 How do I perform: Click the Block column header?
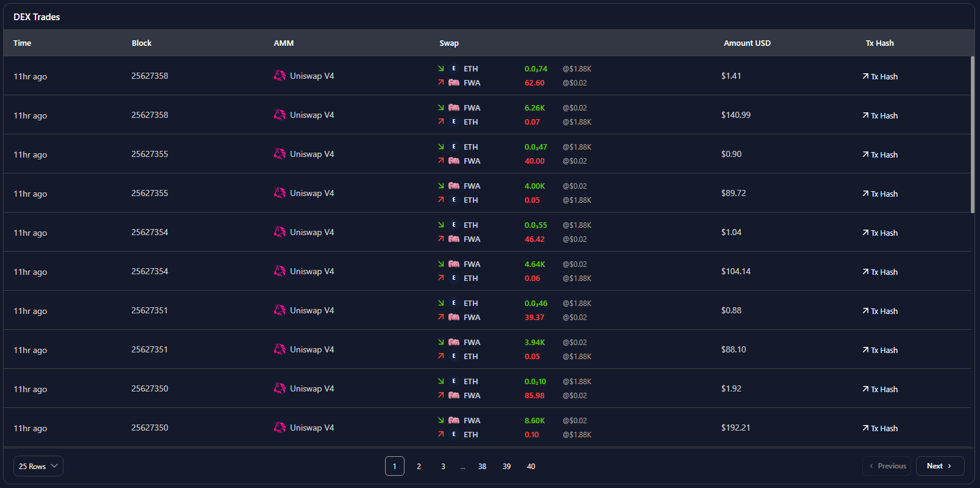[142, 43]
